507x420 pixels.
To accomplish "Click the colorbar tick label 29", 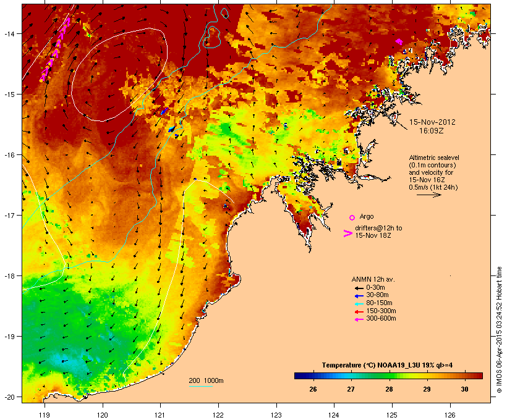I will tap(427, 389).
